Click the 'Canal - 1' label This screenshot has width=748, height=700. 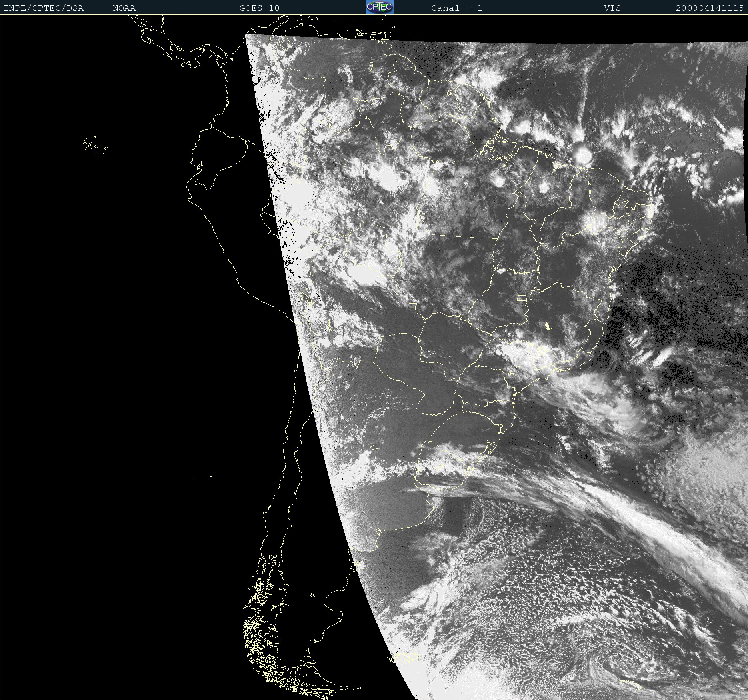[457, 8]
